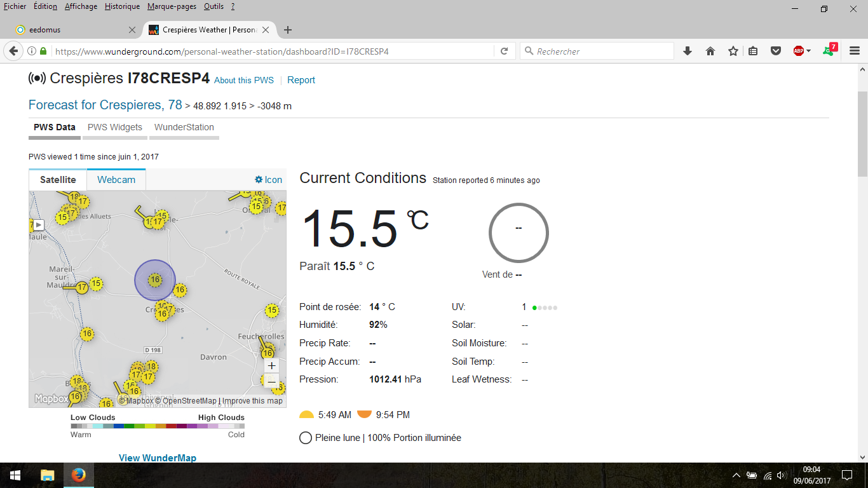Open the WunderStation tab
The height and width of the screenshot is (488, 868).
pyautogui.click(x=184, y=127)
